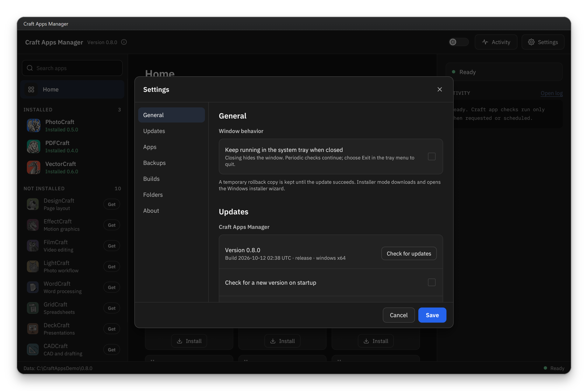Click the Check for updates button
The width and height of the screenshot is (588, 391).
409,254
